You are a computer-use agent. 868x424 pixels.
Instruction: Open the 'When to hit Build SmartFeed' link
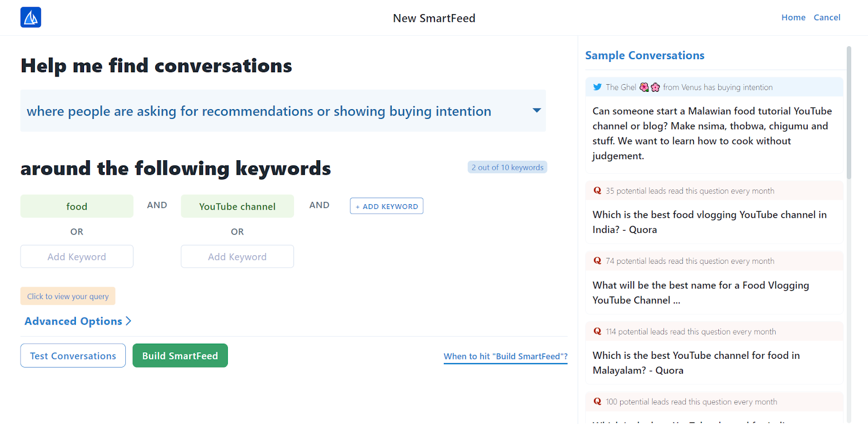tap(505, 357)
